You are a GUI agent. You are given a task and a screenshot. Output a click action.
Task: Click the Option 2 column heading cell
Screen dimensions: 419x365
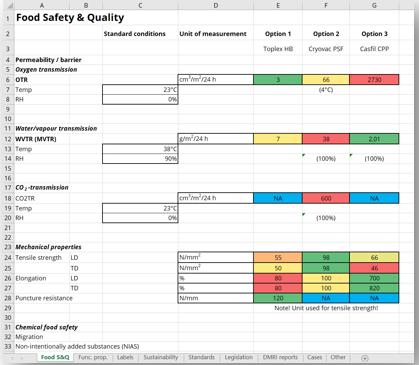326,34
